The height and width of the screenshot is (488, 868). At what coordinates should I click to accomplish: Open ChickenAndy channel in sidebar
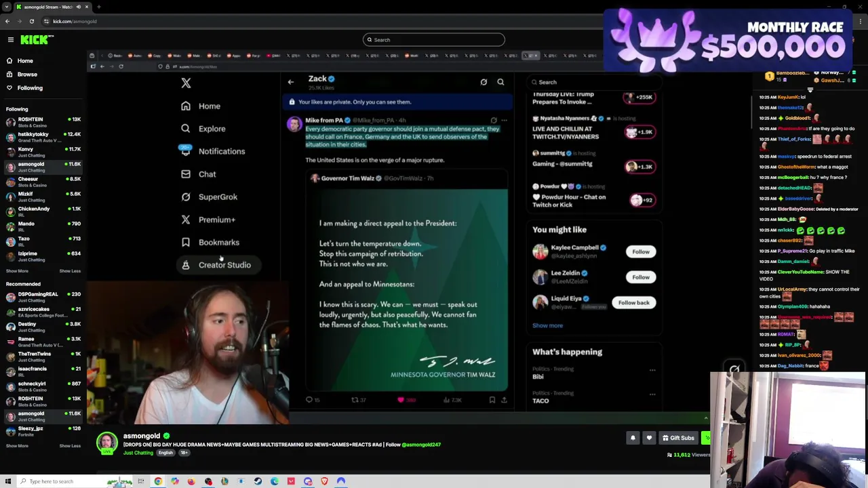coord(43,211)
